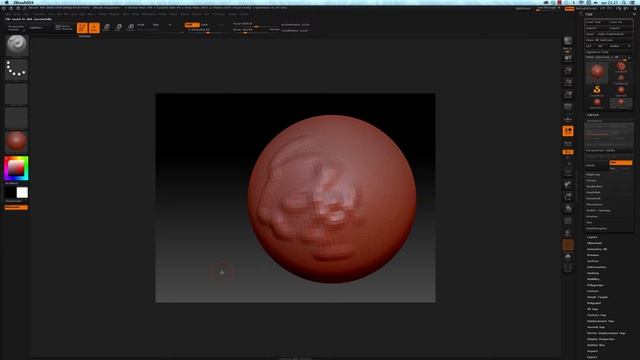Toggle PolyF polyframe display
Image resolution: width=640 pixels, height=360 pixels.
click(568, 221)
